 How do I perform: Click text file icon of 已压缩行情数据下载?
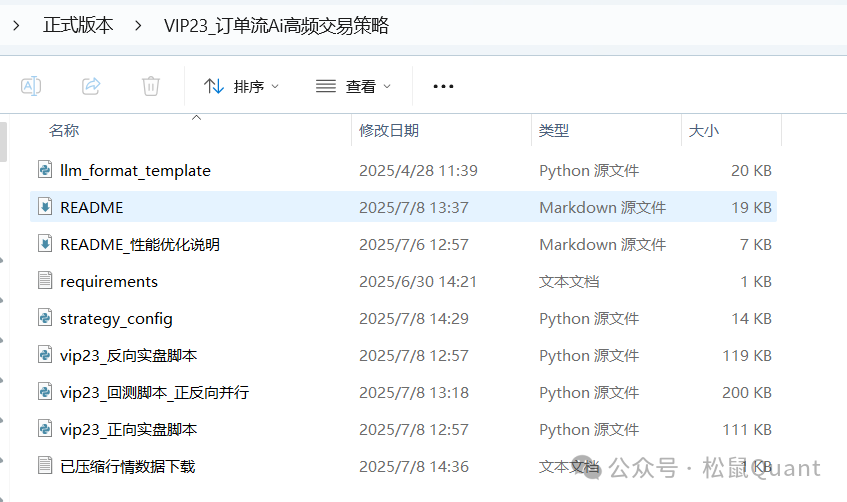pyautogui.click(x=45, y=465)
